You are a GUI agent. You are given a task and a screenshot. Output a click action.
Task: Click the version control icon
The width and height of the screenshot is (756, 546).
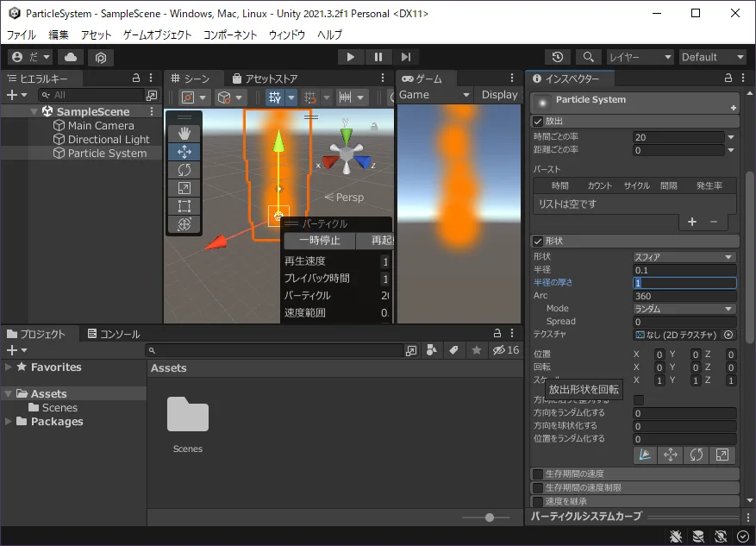click(100, 58)
